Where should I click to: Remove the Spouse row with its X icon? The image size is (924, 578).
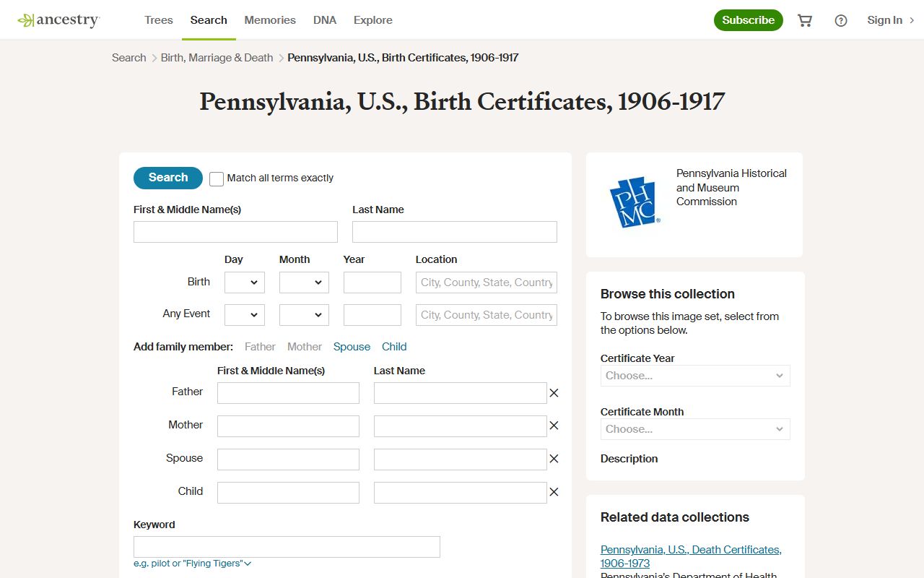(554, 459)
